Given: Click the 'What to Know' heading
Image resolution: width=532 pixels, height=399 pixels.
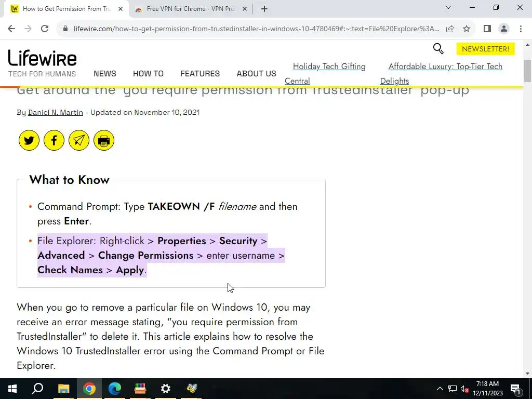Looking at the screenshot, I should (69, 180).
